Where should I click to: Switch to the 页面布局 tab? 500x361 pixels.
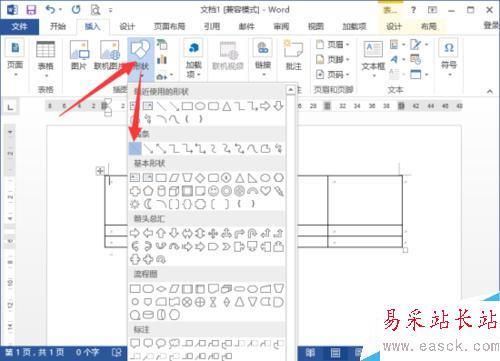169,26
